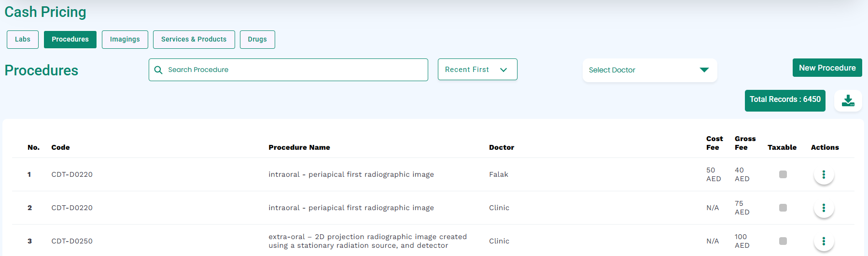Open three-dot menu for row 2
Screen dimensions: 868x256
[x=824, y=208]
